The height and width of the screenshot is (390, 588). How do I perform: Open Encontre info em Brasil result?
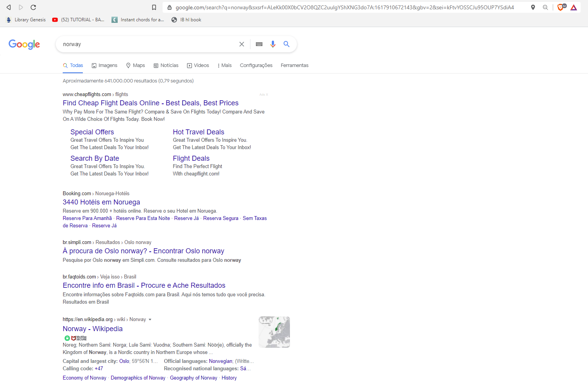point(144,285)
